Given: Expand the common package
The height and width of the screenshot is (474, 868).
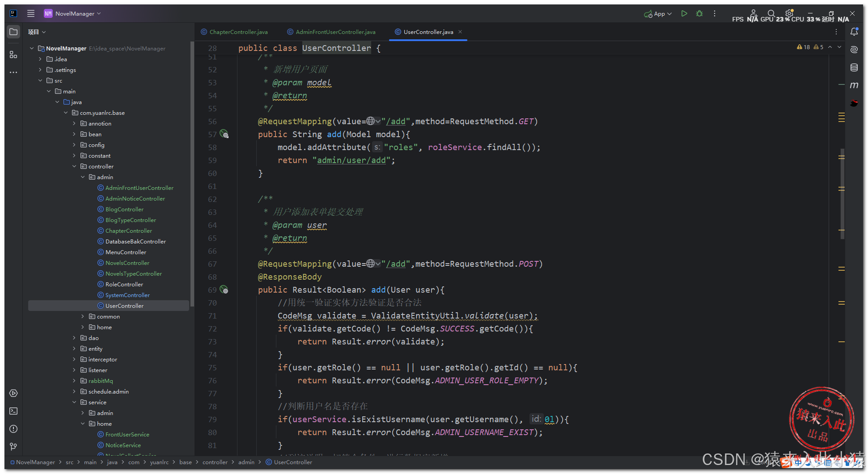Looking at the screenshot, I should tap(83, 316).
